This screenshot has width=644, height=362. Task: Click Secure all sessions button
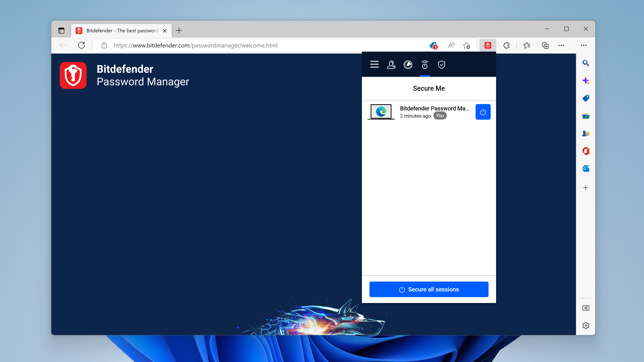(429, 289)
